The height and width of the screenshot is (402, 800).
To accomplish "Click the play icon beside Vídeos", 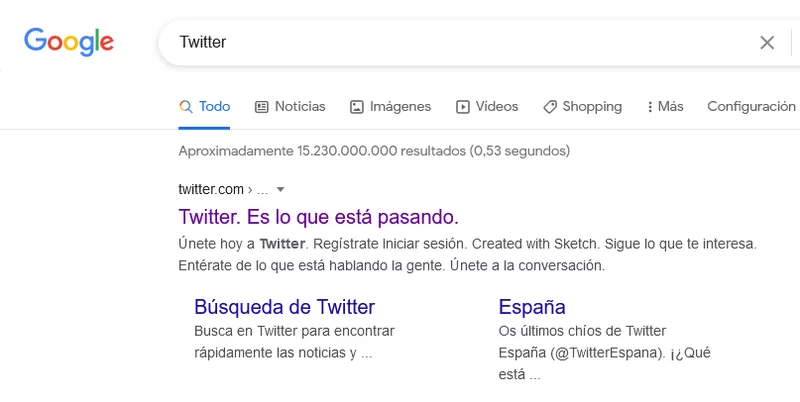I will 463,107.
